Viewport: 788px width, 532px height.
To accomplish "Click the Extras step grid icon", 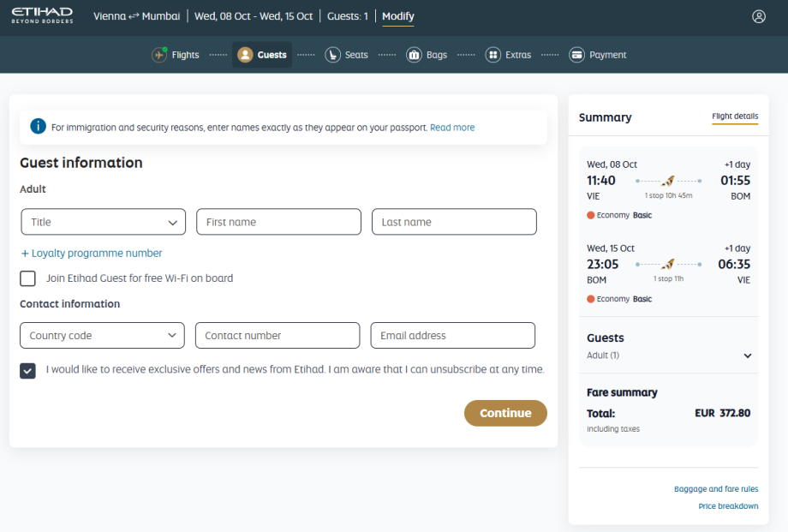I will (x=493, y=55).
